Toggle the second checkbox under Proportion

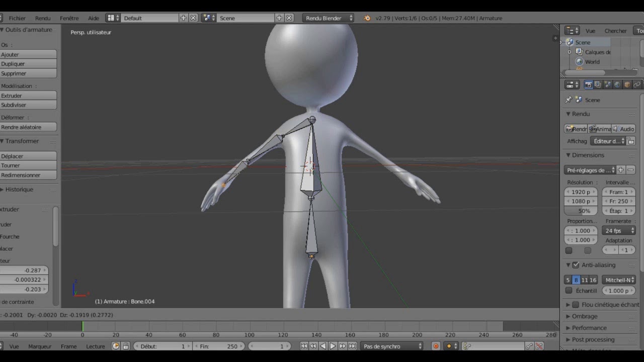(x=588, y=250)
